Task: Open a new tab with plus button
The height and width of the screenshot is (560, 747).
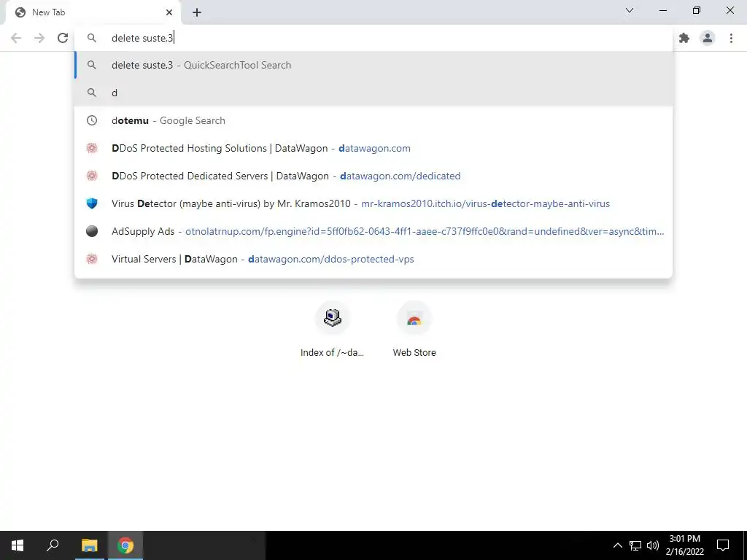Action: 197,12
